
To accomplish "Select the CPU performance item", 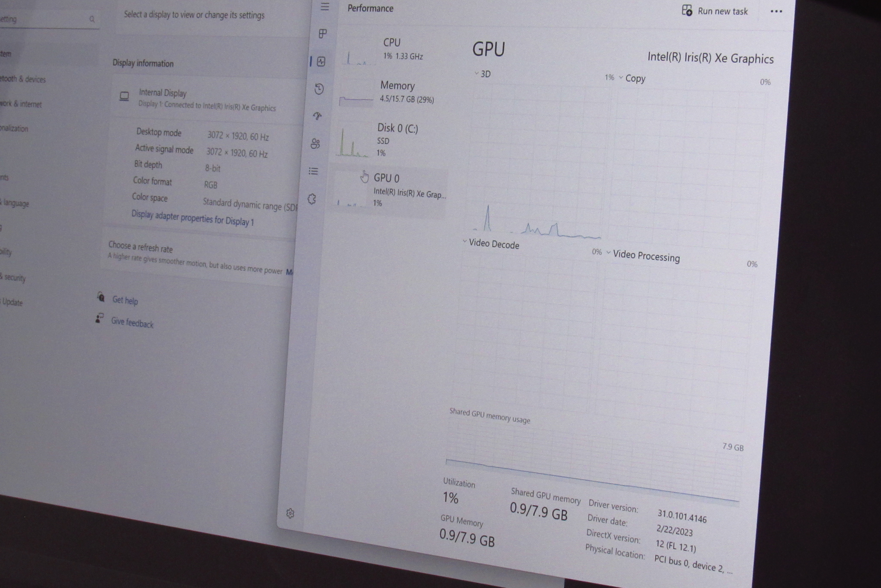I will tap(391, 49).
